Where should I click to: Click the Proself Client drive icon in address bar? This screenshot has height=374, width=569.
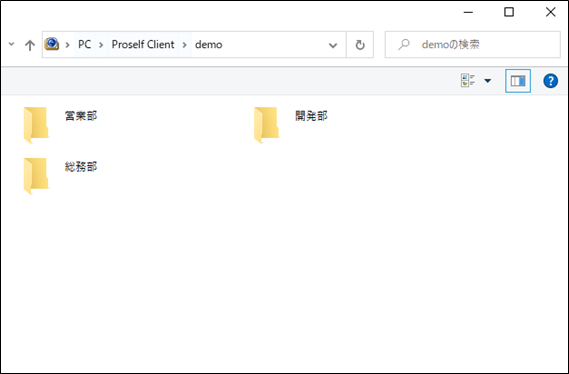tap(52, 44)
